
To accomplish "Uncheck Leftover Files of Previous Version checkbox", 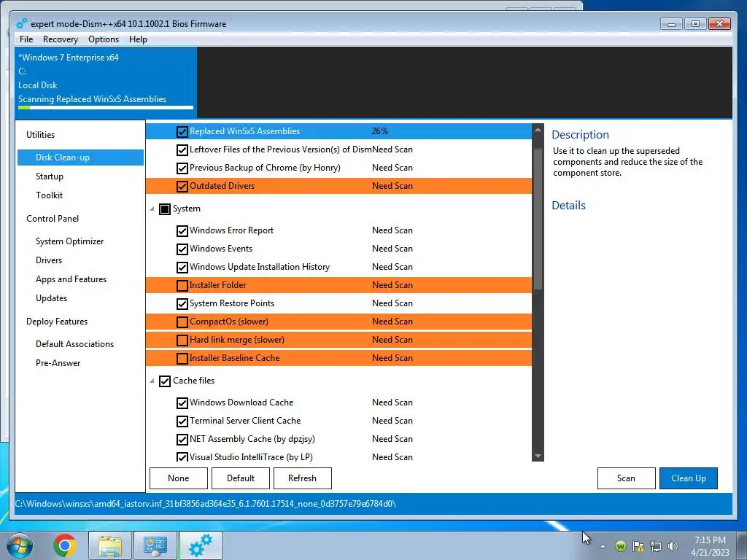I will point(182,150).
